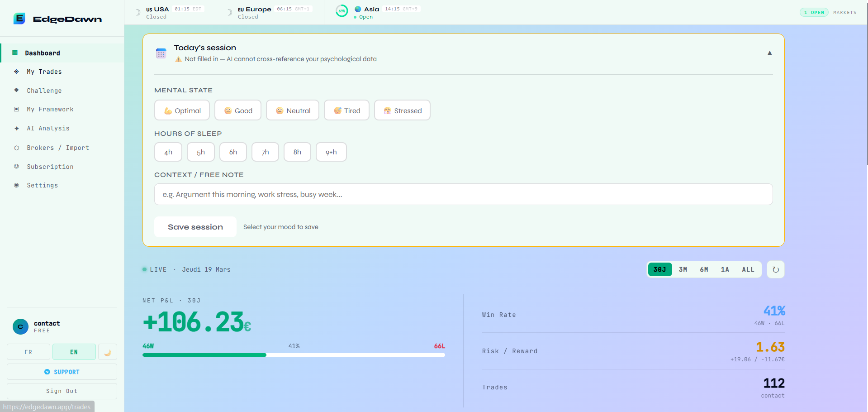Image resolution: width=868 pixels, height=412 pixels.
Task: Choose 8h of sleep
Action: [x=297, y=152]
